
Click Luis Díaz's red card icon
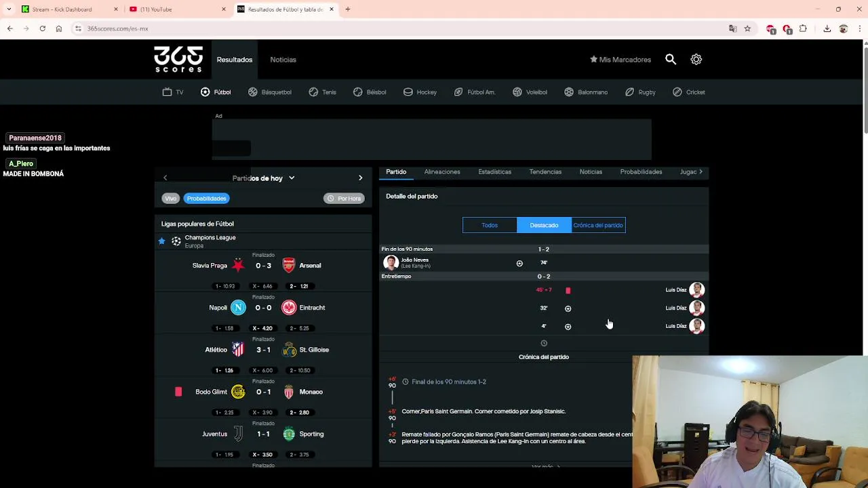[568, 290]
